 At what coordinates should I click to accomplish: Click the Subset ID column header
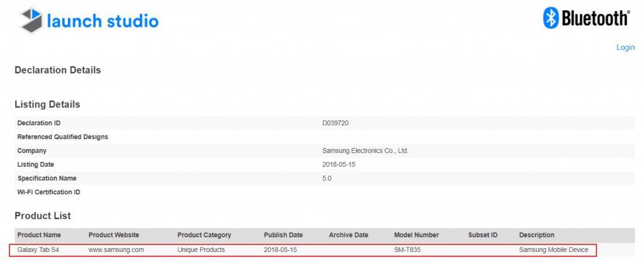(x=483, y=235)
